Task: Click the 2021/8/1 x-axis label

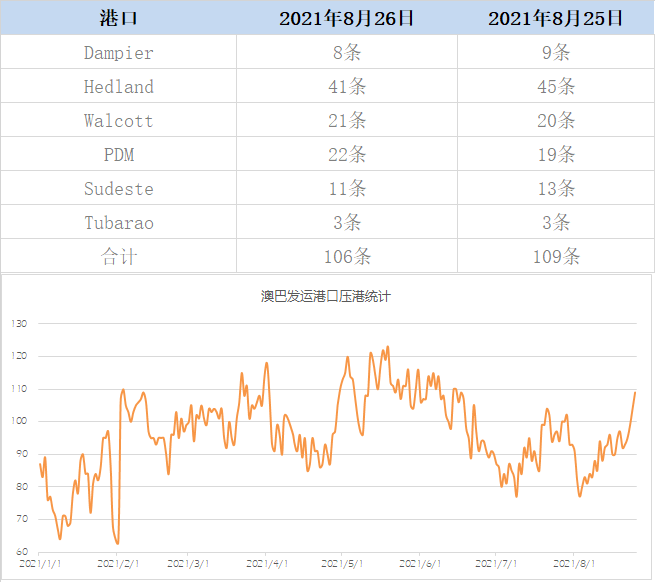Action: click(574, 564)
